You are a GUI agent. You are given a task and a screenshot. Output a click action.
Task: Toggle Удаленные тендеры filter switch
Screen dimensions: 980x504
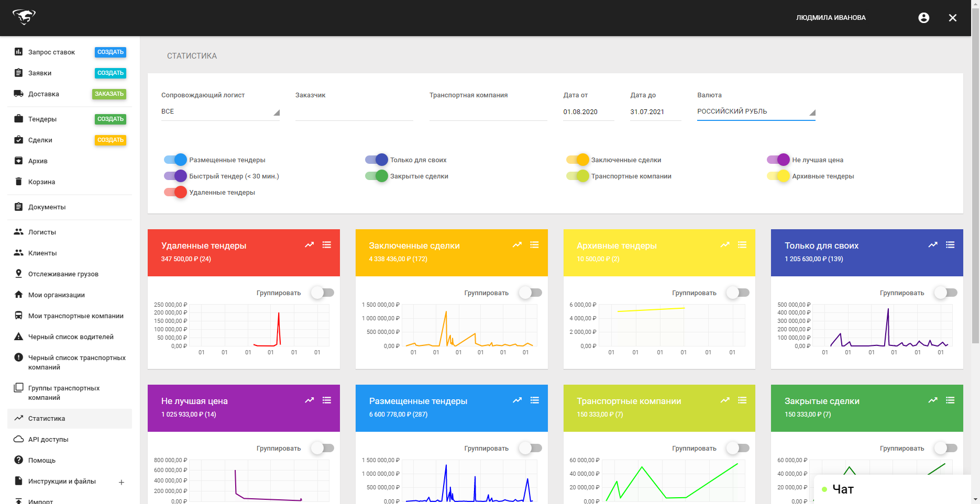(x=175, y=192)
